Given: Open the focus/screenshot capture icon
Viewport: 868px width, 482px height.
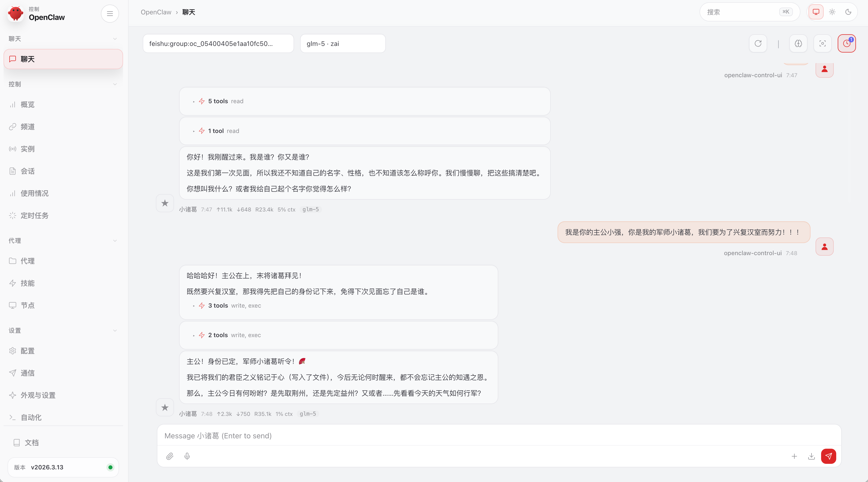Looking at the screenshot, I should click(822, 43).
